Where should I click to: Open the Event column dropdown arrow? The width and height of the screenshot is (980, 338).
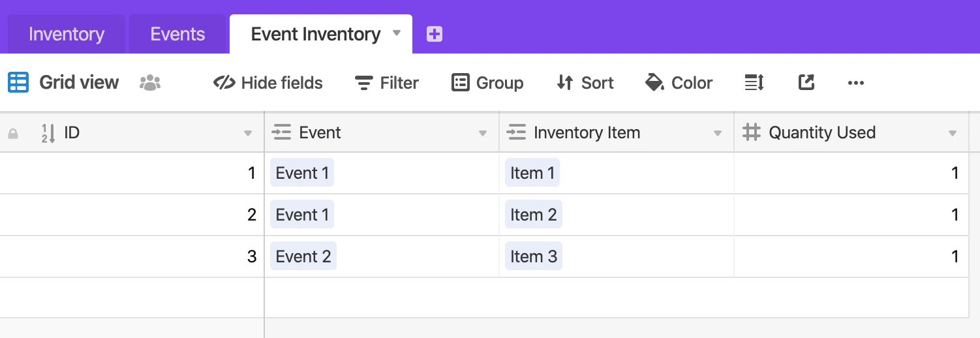point(483,134)
